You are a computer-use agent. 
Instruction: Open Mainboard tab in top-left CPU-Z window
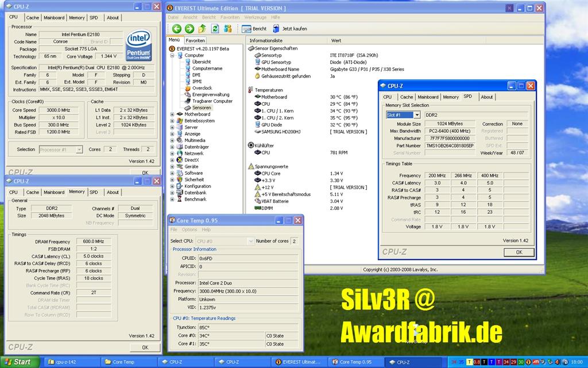pos(54,18)
